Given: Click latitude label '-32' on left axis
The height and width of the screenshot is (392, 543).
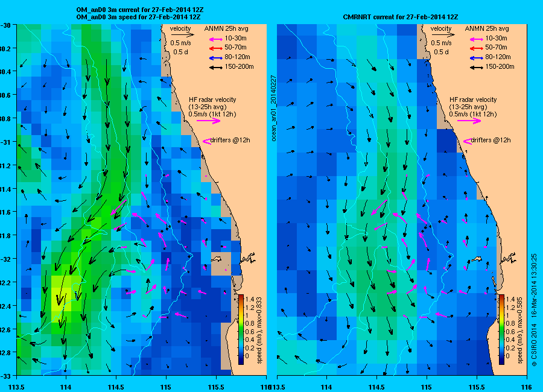Looking at the screenshot, I should tap(7, 259).
